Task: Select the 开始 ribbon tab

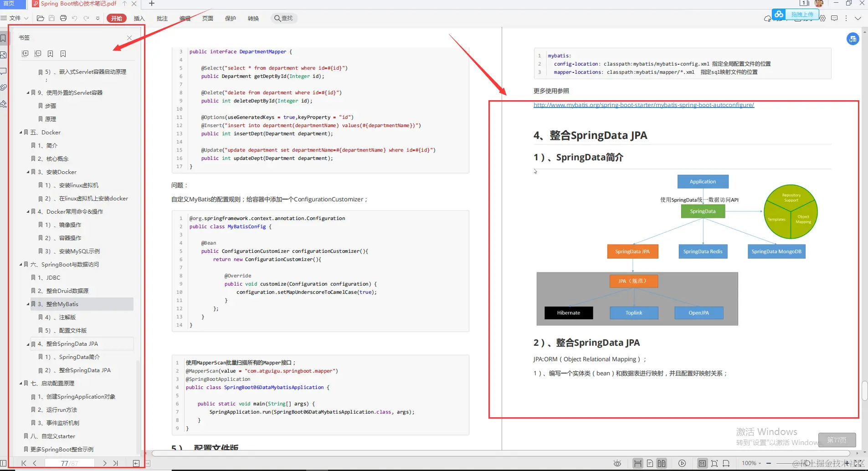Action: (117, 18)
